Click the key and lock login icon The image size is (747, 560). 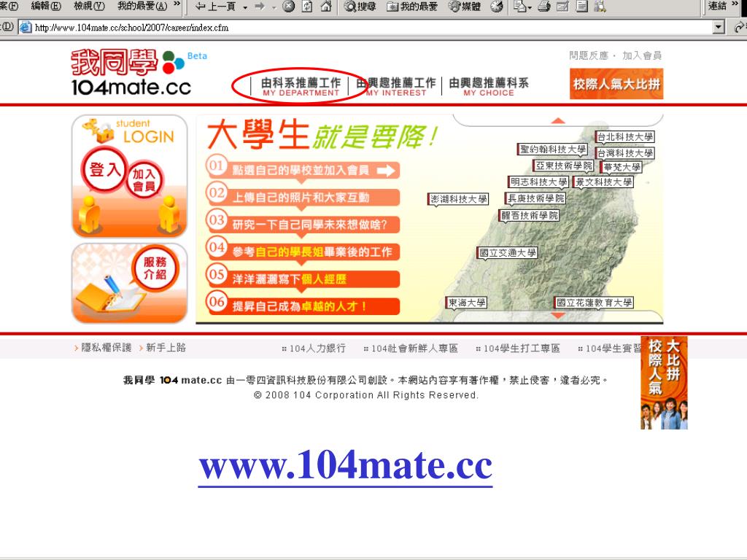click(98, 131)
